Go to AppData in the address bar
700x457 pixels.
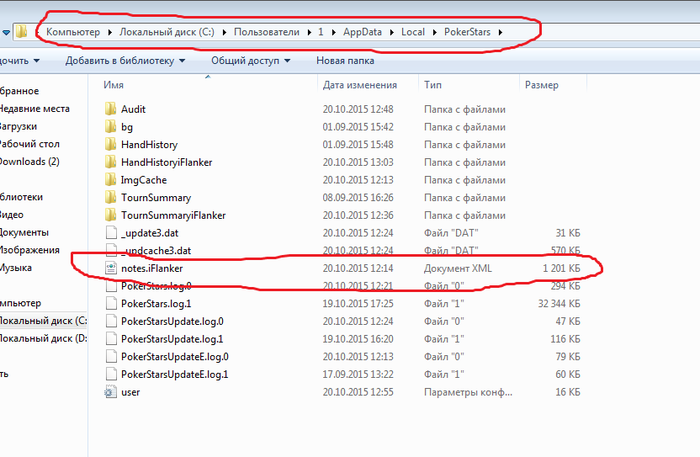tap(362, 32)
